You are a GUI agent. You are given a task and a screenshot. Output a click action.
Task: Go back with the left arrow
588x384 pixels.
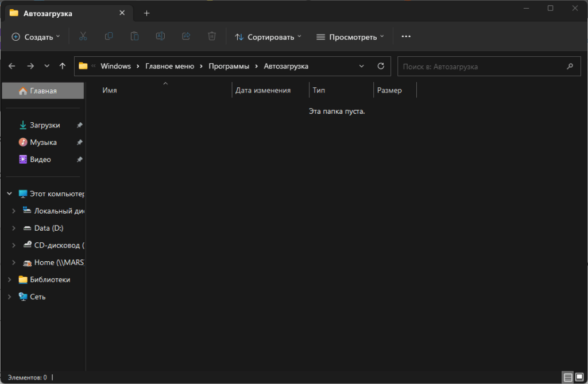[x=12, y=67]
